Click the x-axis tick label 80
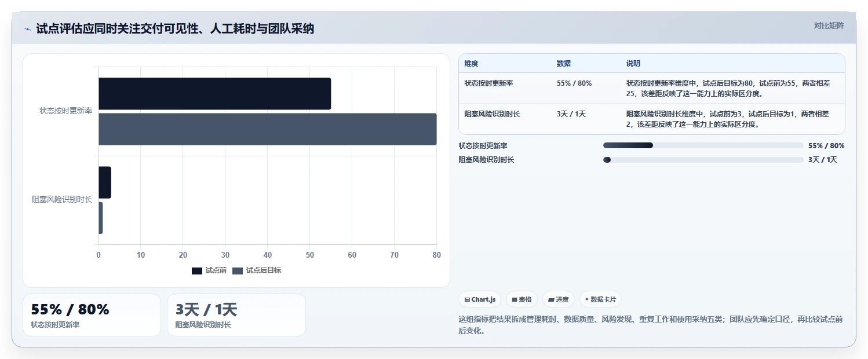This screenshot has width=868, height=359. pos(436,255)
